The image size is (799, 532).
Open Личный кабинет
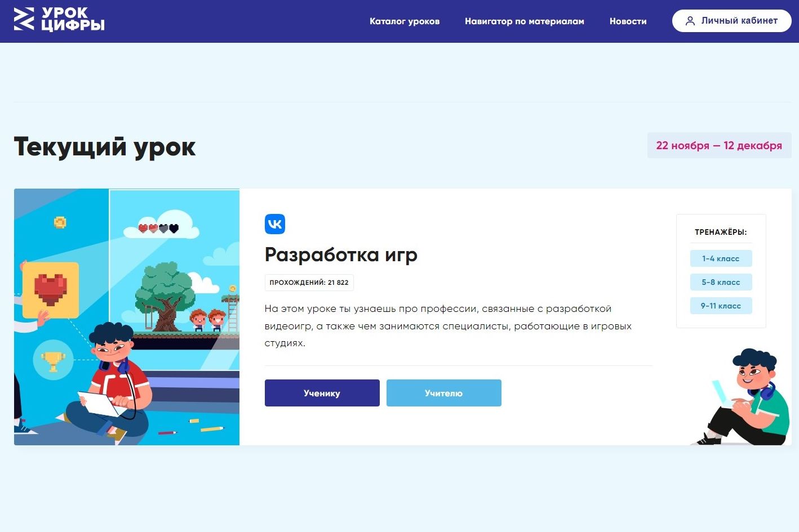click(731, 21)
